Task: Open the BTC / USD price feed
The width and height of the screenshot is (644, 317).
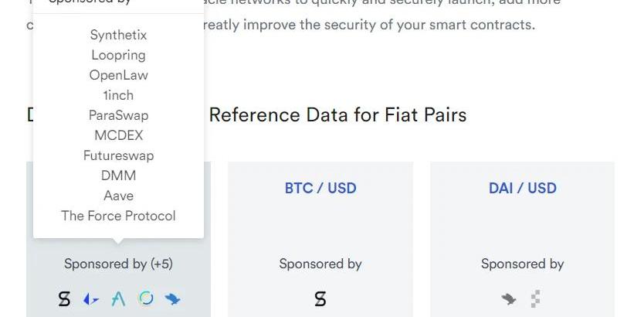Action: click(320, 188)
